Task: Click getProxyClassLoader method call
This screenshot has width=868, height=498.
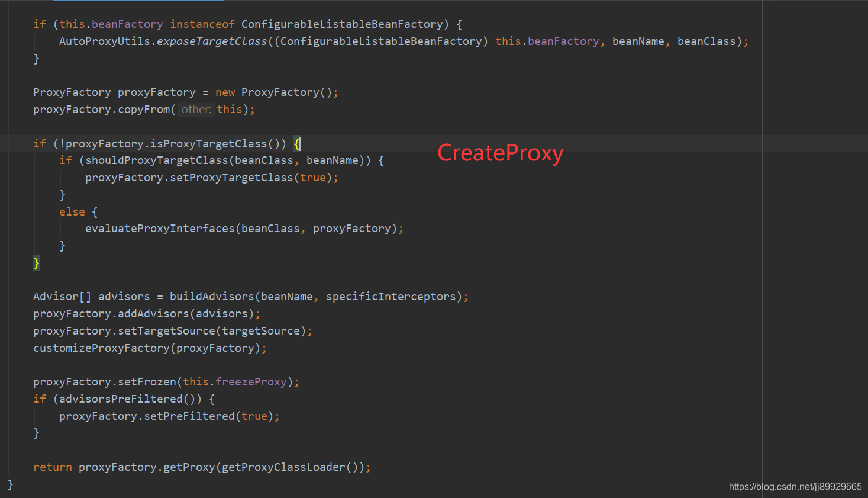Action: 283,467
